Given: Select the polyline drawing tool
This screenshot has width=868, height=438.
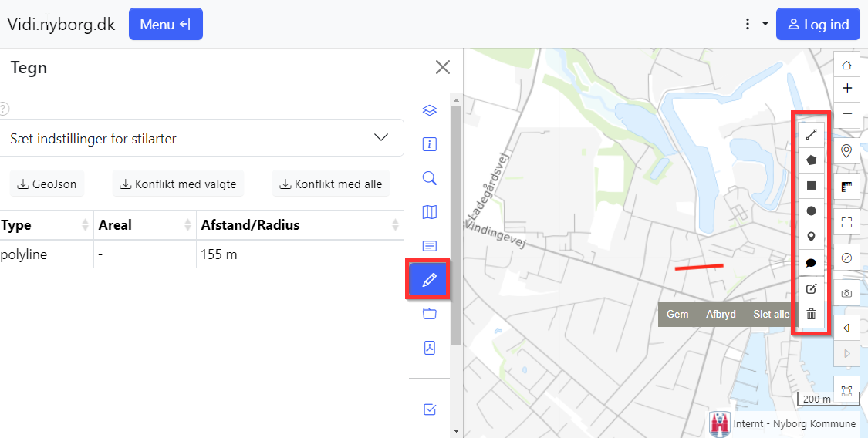Looking at the screenshot, I should (x=811, y=135).
